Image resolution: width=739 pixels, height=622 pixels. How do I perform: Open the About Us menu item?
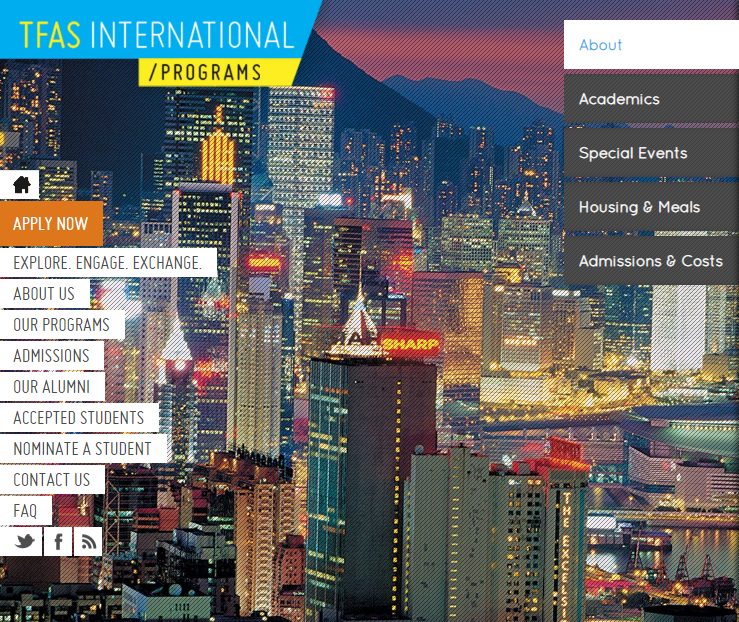coord(45,294)
